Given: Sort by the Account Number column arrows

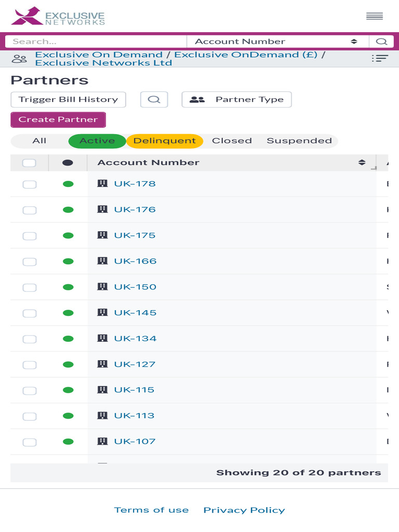Looking at the screenshot, I should point(362,163).
